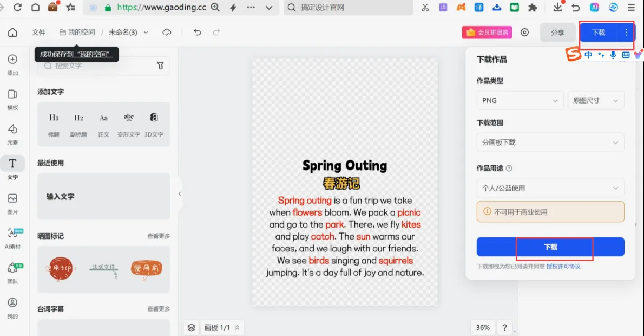This screenshot has width=644, height=336.
Task: Click the large blue 下载 confirm button
Action: [550, 247]
